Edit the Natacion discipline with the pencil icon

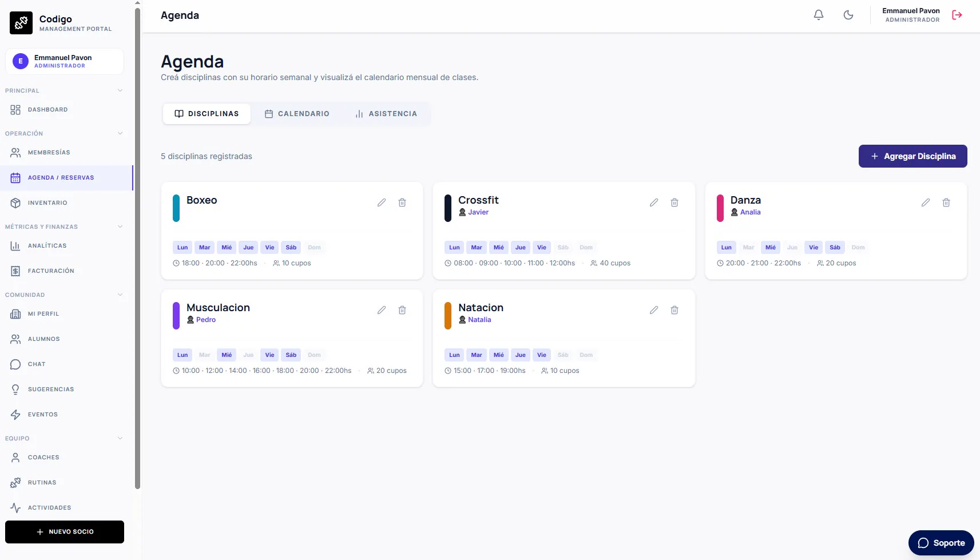pyautogui.click(x=654, y=310)
